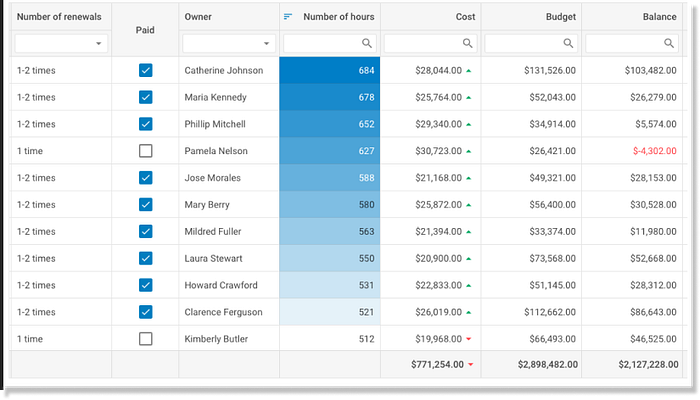Click budget value $131,526.00
The image size is (700, 400).
point(550,70)
